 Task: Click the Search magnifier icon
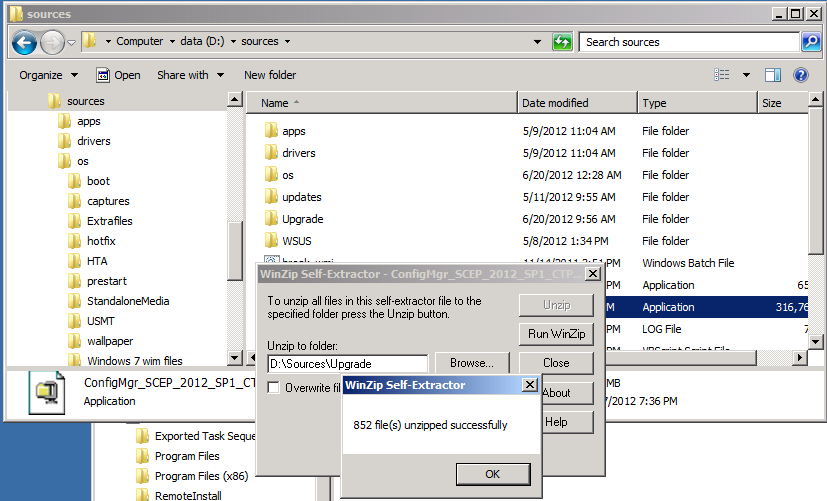click(811, 42)
